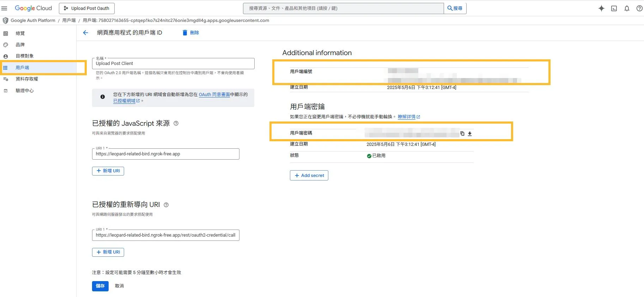Screen dimensions: 644x297
Task: Go to 資料存取權 sidebar item
Action: pos(27,79)
